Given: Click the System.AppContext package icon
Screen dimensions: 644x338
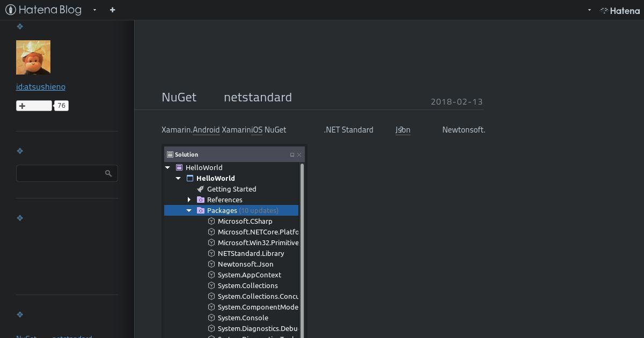Looking at the screenshot, I should (211, 275).
